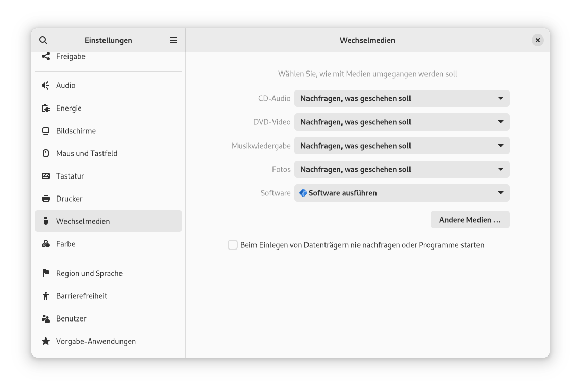Click the Bildschirme monitor icon
This screenshot has width=581, height=392.
(46, 131)
